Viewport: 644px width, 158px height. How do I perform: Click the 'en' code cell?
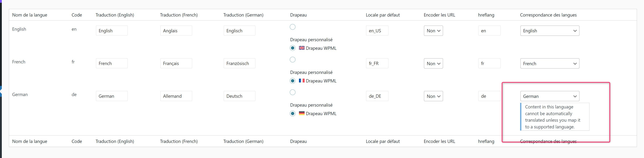coord(74,29)
